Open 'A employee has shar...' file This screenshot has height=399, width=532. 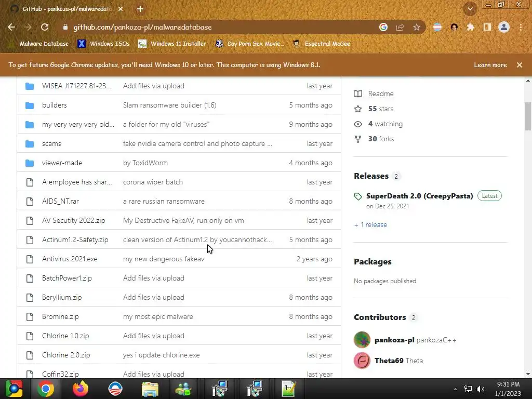coord(77,182)
